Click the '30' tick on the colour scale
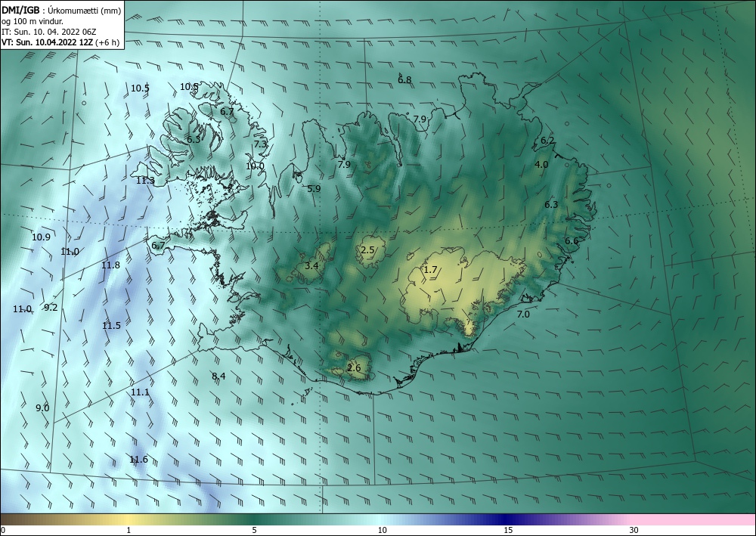Image resolution: width=756 pixels, height=536 pixels. [634, 530]
